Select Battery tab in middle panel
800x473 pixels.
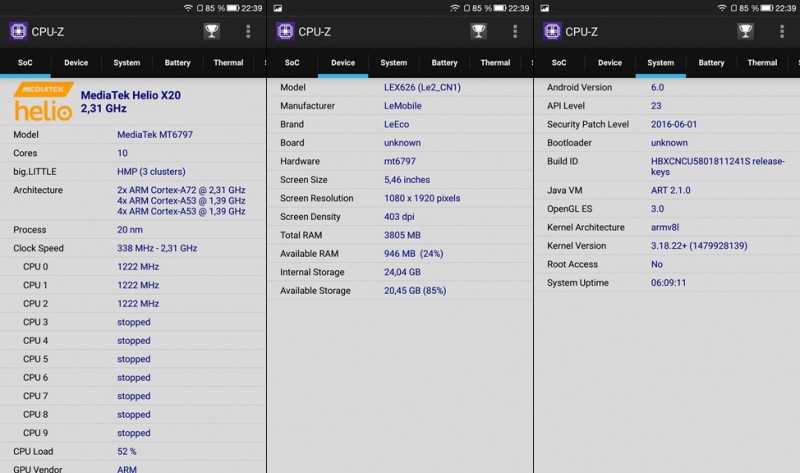point(444,63)
